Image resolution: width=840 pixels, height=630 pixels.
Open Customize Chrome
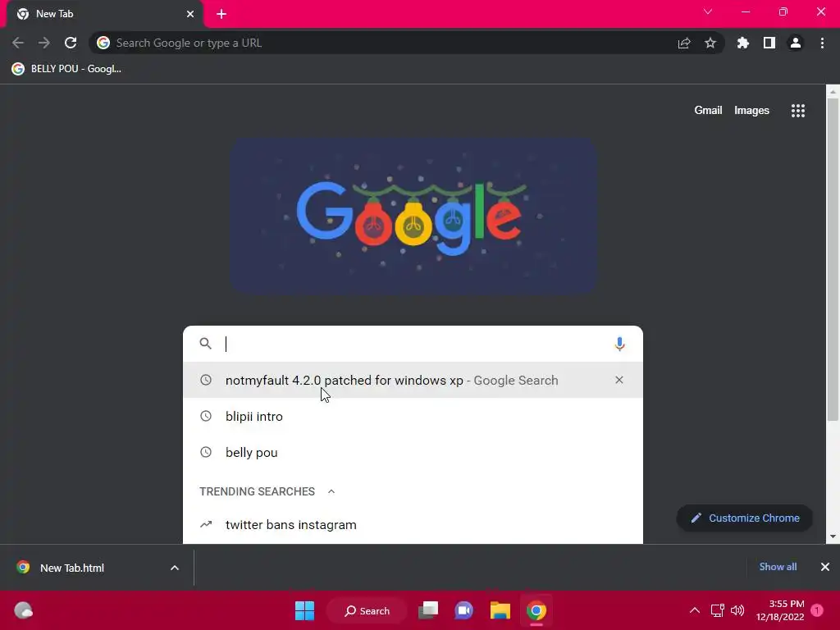(745, 518)
